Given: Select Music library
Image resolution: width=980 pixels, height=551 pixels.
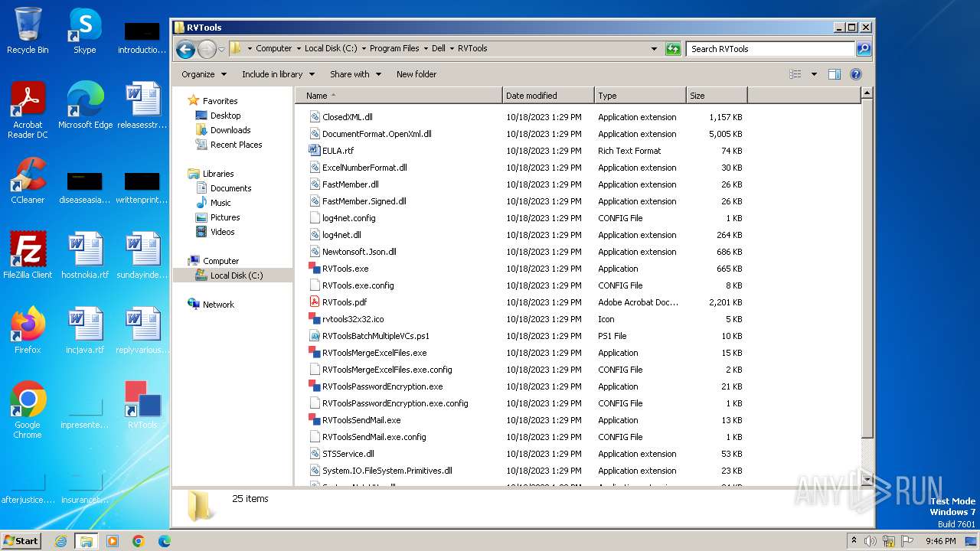Looking at the screenshot, I should (x=213, y=203).
